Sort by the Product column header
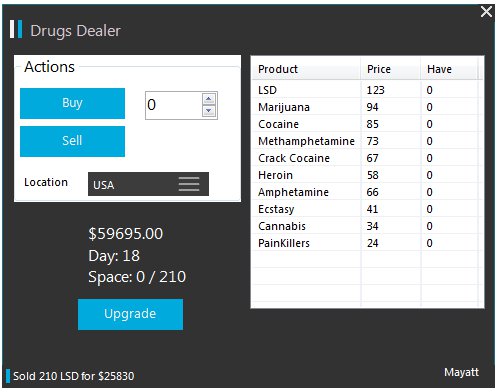The width and height of the screenshot is (497, 392). [306, 69]
